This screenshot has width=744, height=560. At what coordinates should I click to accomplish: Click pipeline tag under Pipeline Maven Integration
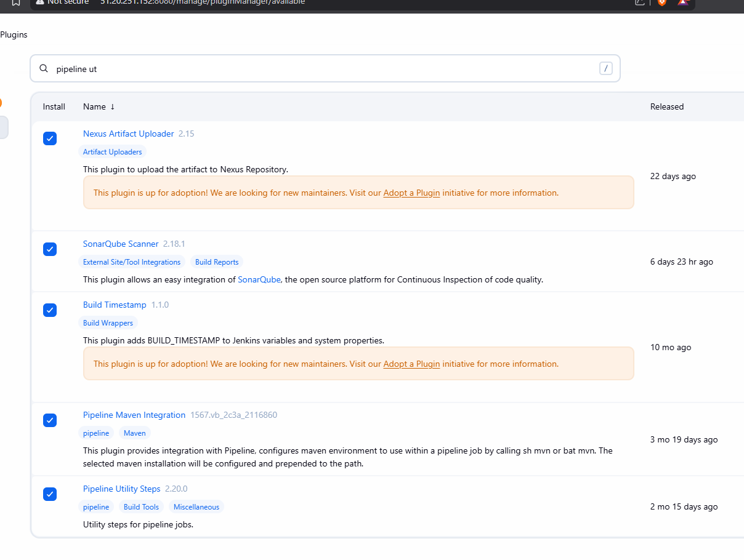pyautogui.click(x=96, y=433)
